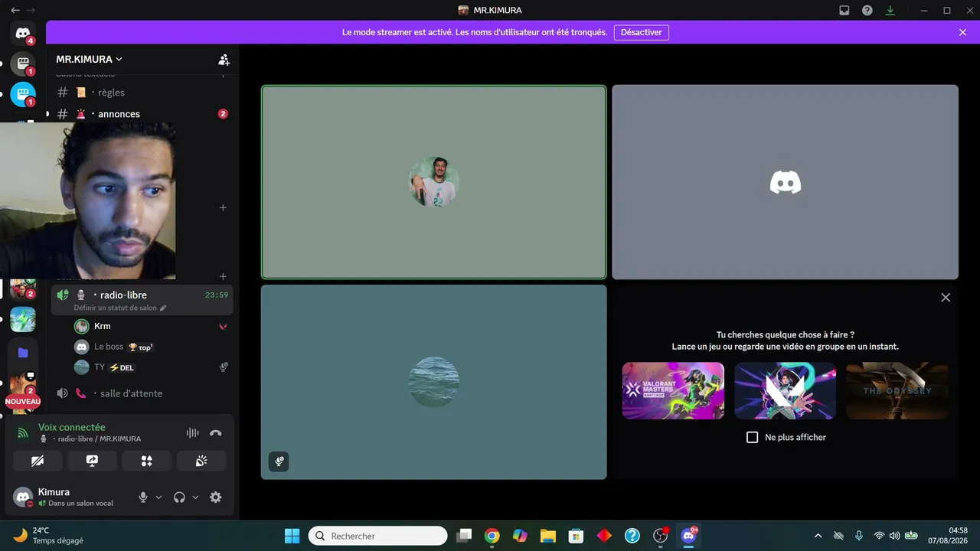This screenshot has height=551, width=980.
Task: Open the annonces text channel
Action: tap(142, 114)
